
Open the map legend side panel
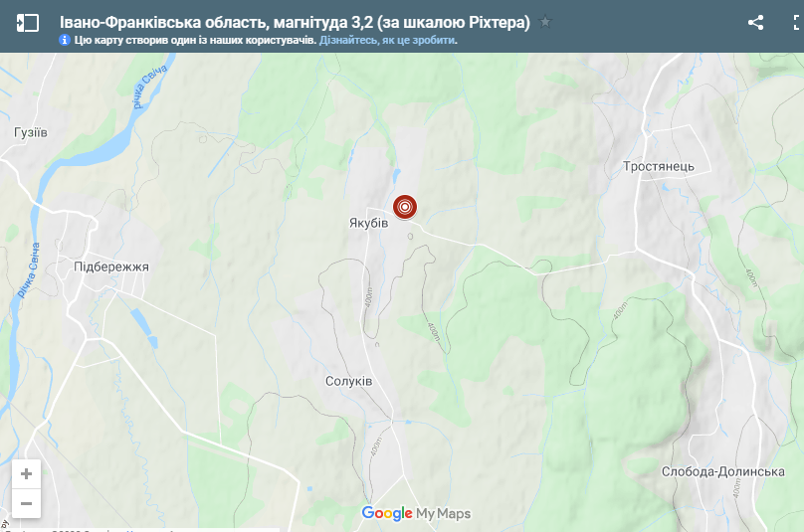coord(28,23)
